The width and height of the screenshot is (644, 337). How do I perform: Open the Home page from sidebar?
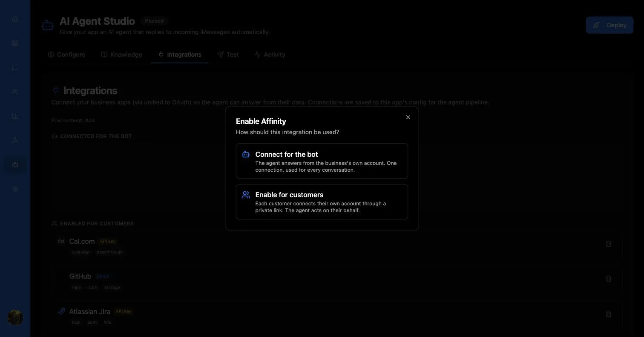click(x=15, y=19)
